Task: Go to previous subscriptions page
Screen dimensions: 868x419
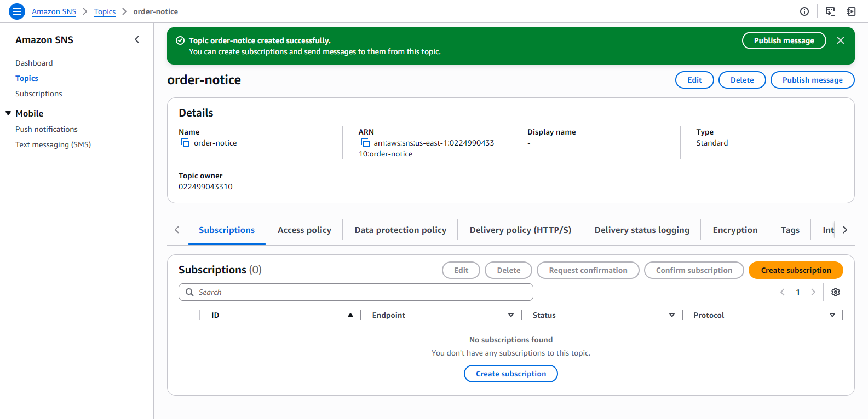Action: click(x=783, y=292)
